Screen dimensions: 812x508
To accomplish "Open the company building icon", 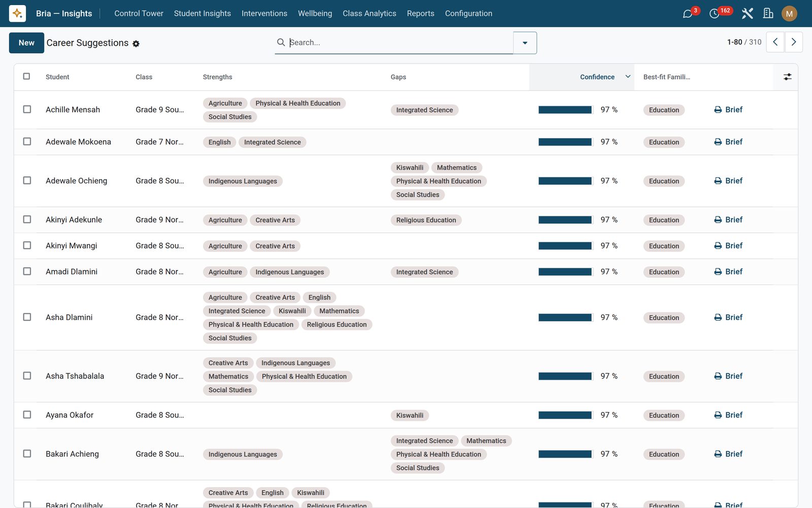I will pyautogui.click(x=768, y=14).
